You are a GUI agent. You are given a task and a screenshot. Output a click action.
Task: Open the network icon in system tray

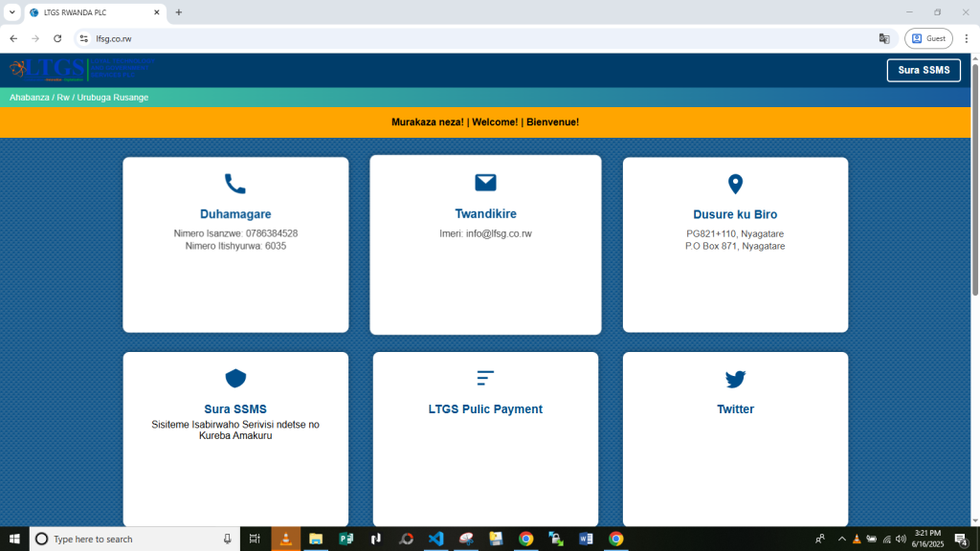coord(886,539)
